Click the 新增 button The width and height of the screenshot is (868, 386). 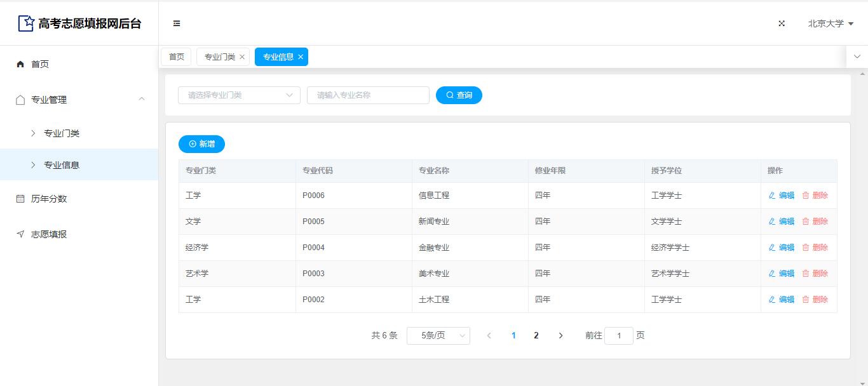click(201, 144)
